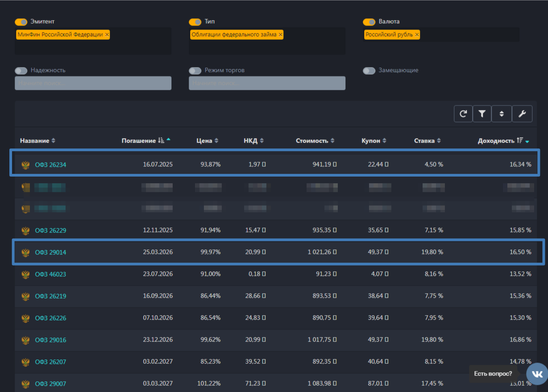Select the maturity date 16.07.2025
Screen dimensions: 548x392
tap(158, 165)
